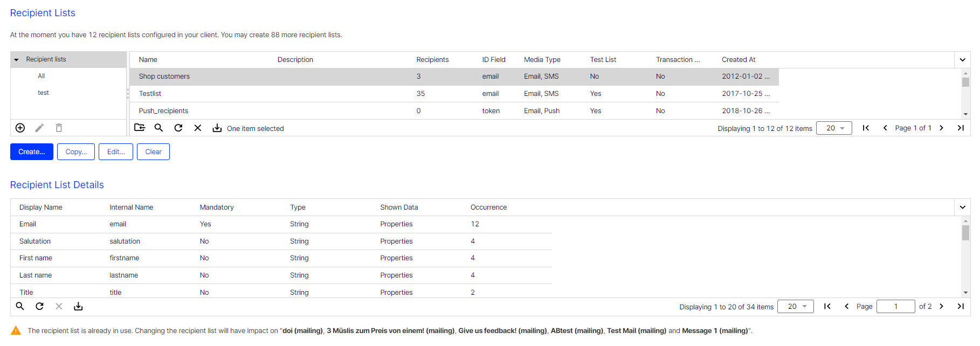
Task: Select the All folder in tree
Action: tap(42, 76)
